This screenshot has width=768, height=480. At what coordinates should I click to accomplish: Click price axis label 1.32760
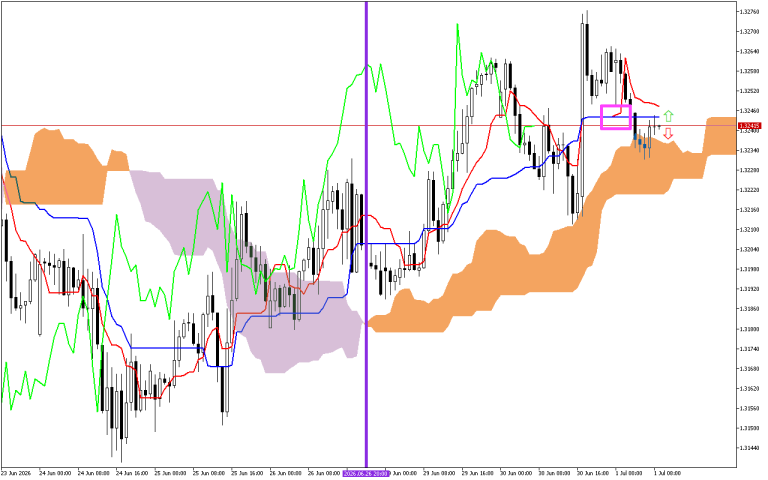pyautogui.click(x=749, y=12)
